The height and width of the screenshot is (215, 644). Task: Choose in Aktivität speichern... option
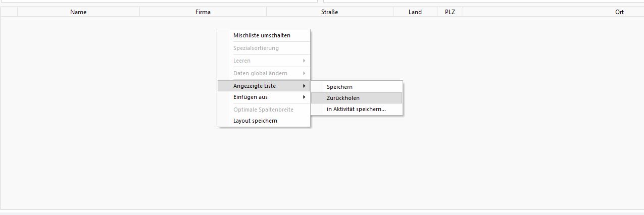click(356, 109)
